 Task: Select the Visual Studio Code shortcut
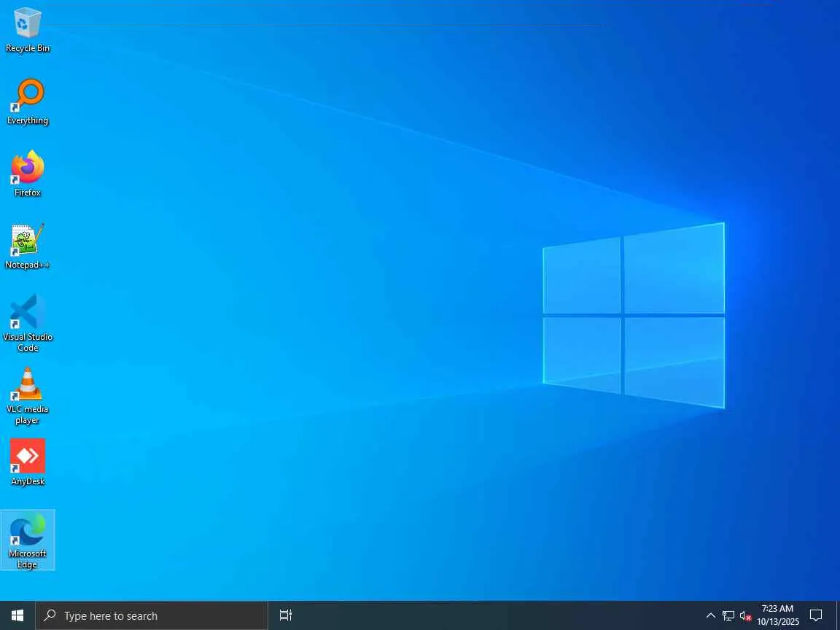pos(27,323)
